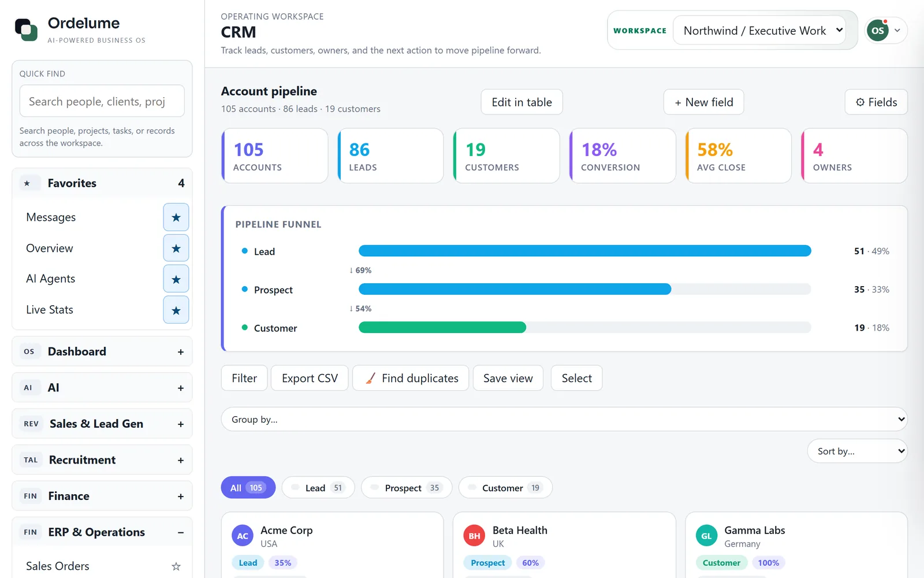Click the AC avatar of Acme Corp
This screenshot has height=578, width=924.
coord(243,536)
